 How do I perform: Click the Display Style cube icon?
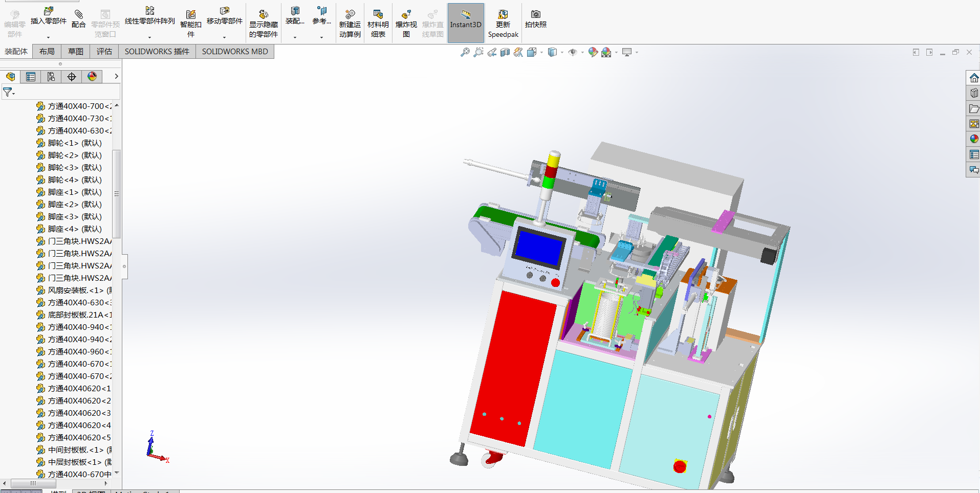[552, 52]
